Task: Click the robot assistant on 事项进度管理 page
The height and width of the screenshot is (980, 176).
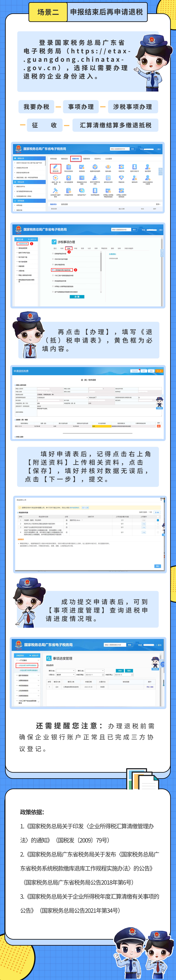Action: click(155, 663)
